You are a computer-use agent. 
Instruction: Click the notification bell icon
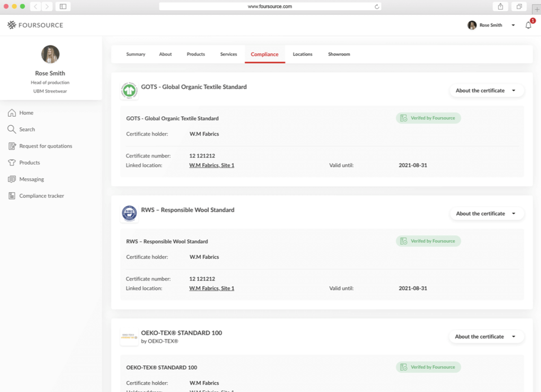coord(528,25)
